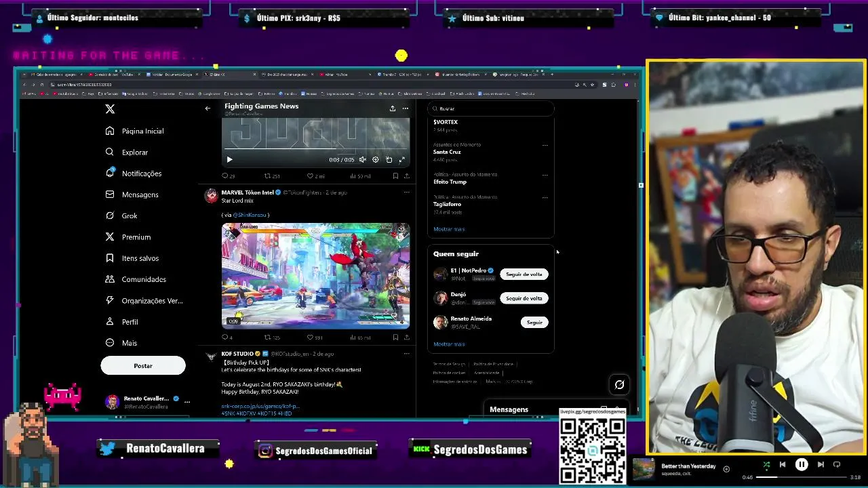Open the @ShinKensou mention link

pyautogui.click(x=250, y=215)
